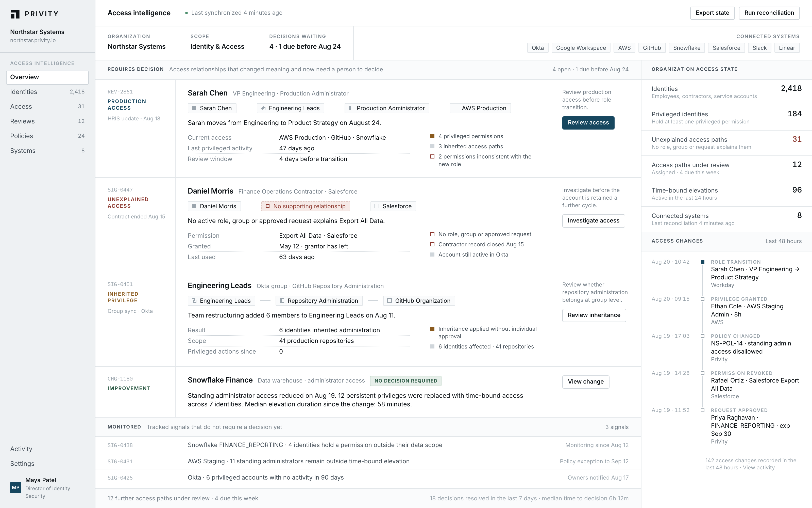Viewport: 812px width, 508px height.
Task: Click the Permission Revoked timeline marker
Action: [x=703, y=373]
